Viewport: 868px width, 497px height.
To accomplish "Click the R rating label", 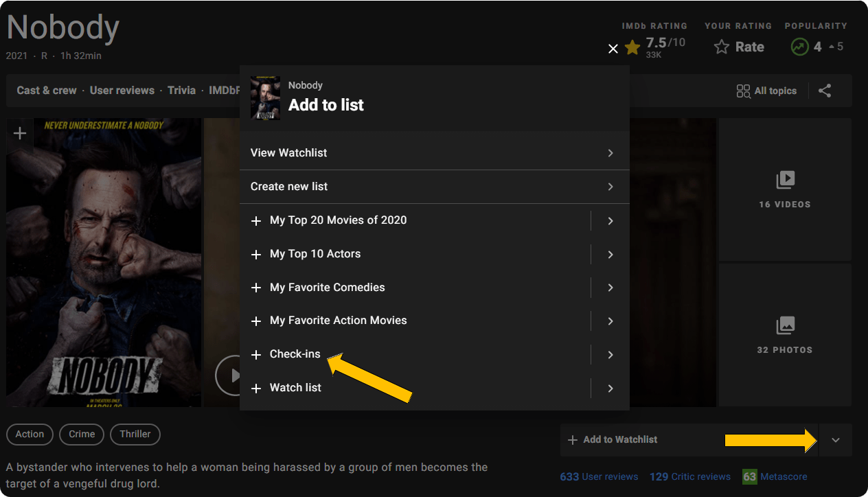I will (x=44, y=56).
